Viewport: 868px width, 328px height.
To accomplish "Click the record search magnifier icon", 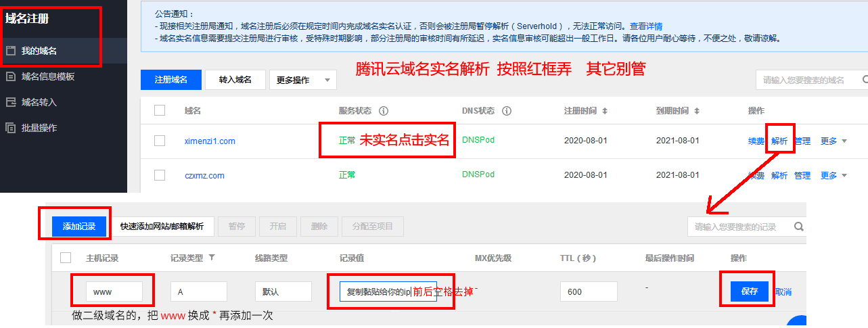I will click(x=798, y=227).
